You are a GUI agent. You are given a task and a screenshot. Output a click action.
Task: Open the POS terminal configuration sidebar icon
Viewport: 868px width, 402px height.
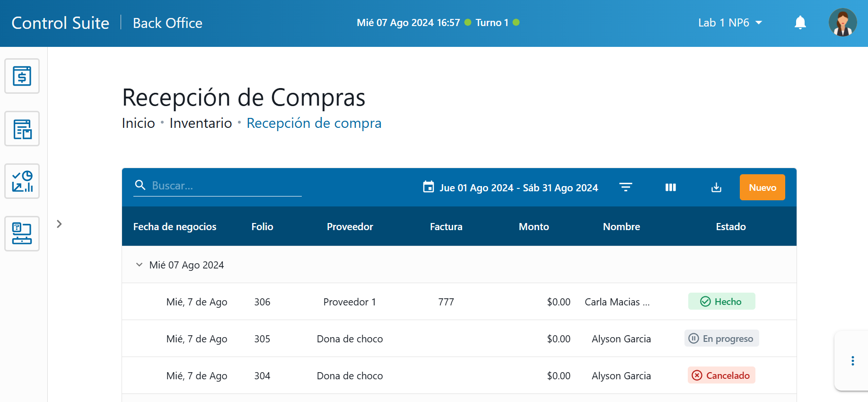(x=22, y=233)
